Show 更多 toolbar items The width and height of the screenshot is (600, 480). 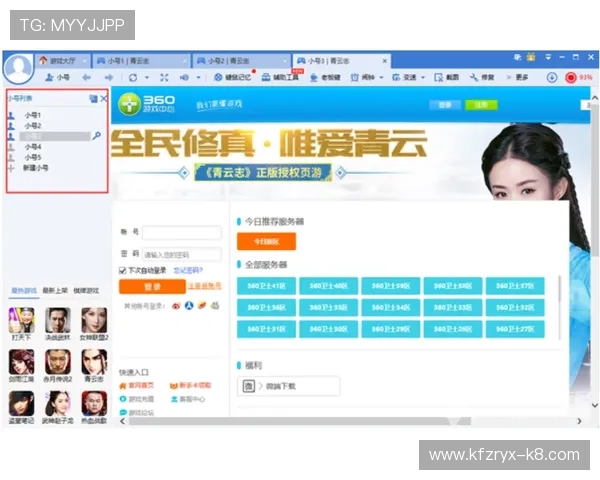pyautogui.click(x=518, y=77)
